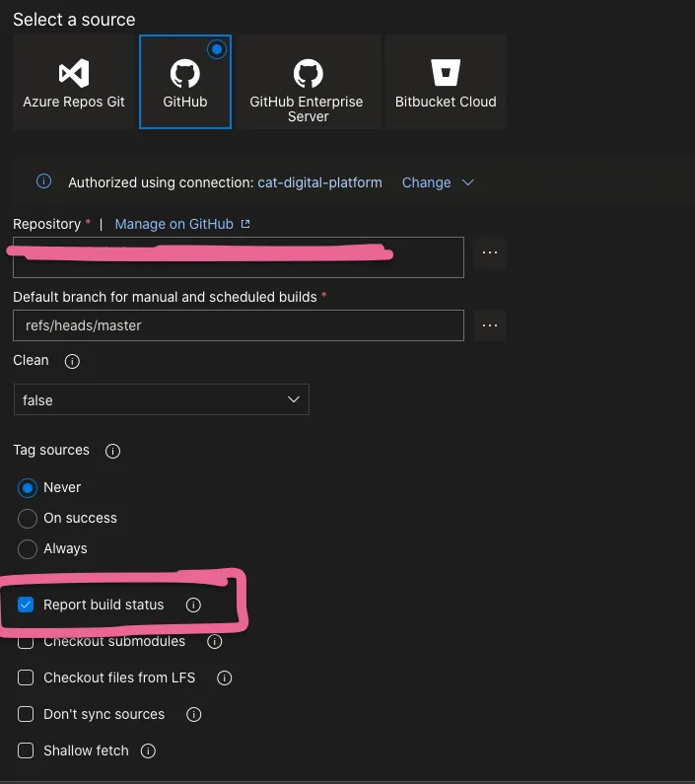Click Change to switch the connection

coord(426,182)
